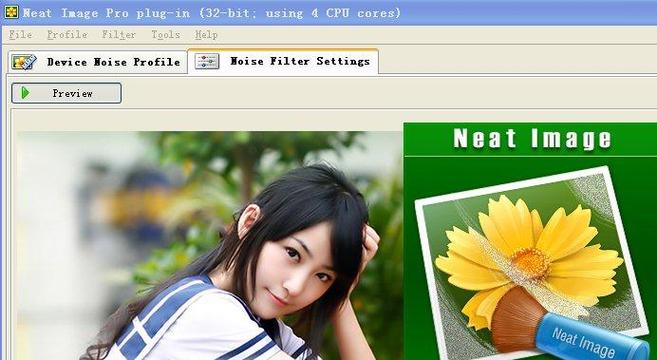
Task: Open the Profile menu
Action: 67,35
